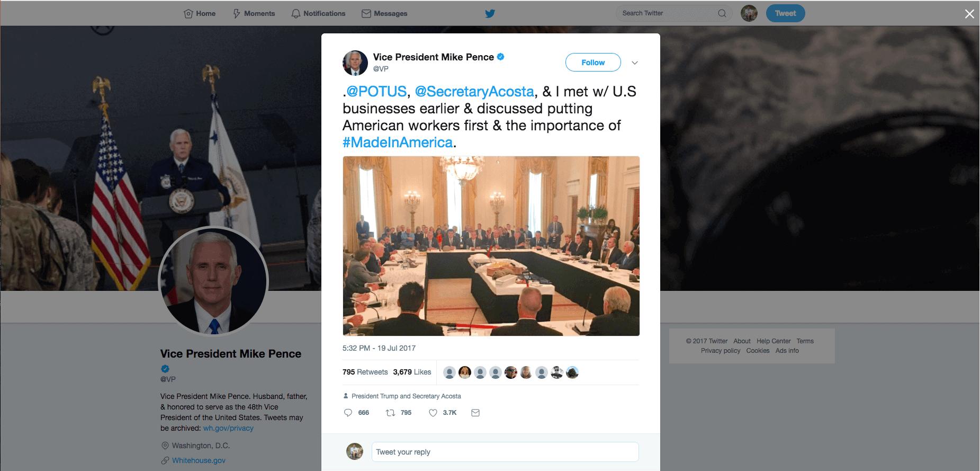Click the reply speech bubble icon
980x471 pixels.
pos(348,413)
